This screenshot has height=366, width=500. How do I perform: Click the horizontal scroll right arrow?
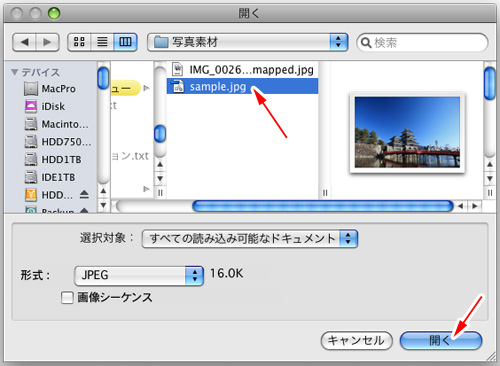pyautogui.click(x=475, y=206)
